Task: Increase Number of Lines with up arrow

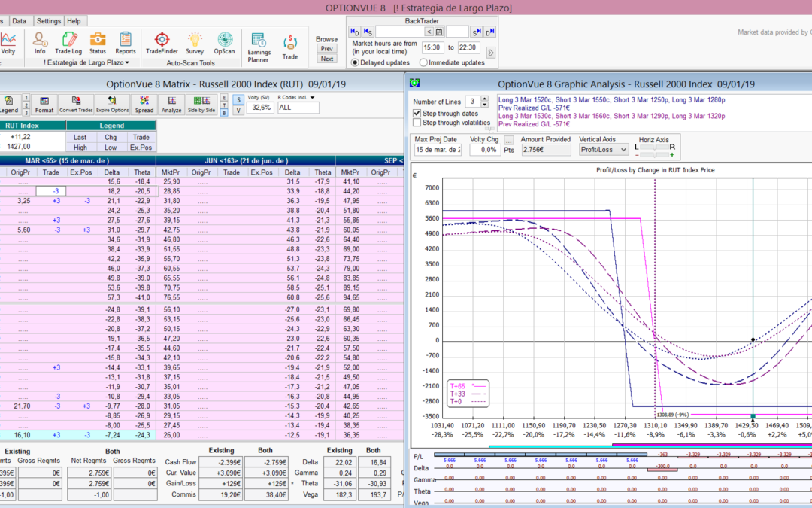Action: (485, 99)
